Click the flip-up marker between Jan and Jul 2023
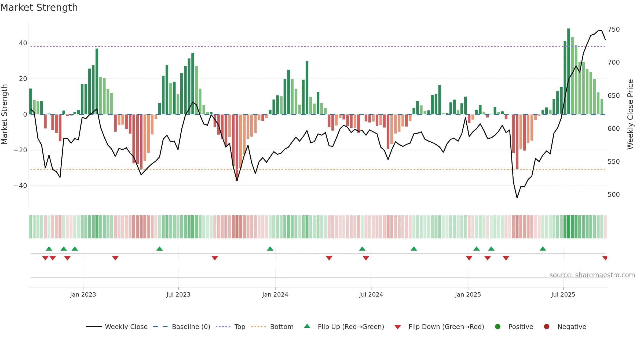 pos(160,249)
